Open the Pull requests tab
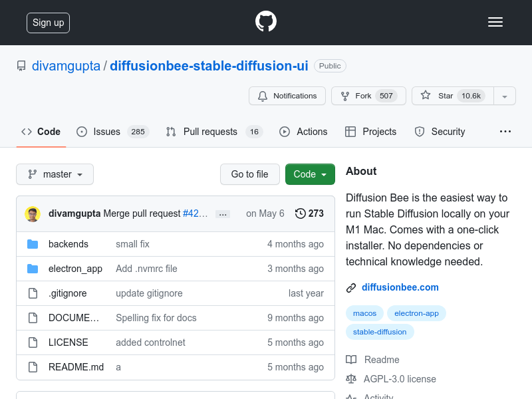Screen dimensions: 532x399 pos(214,132)
